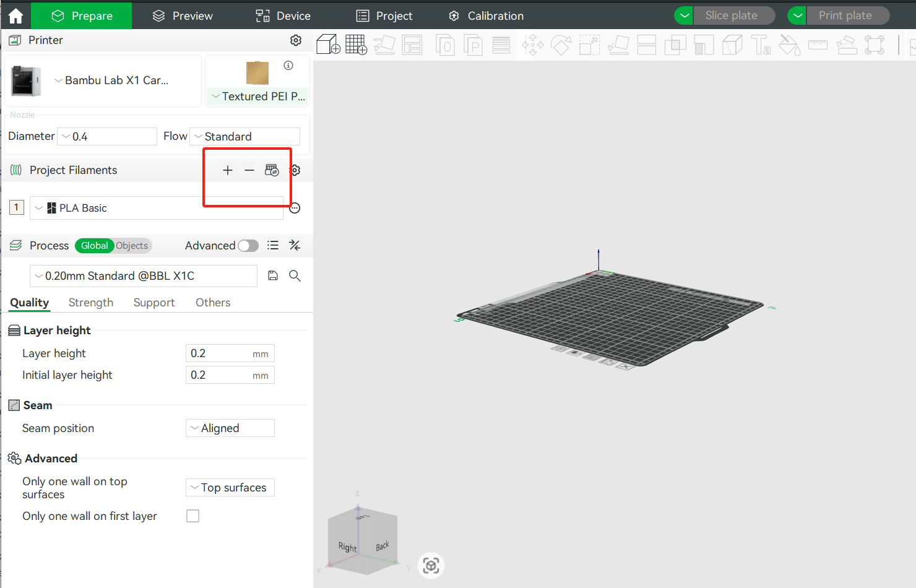Viewport: 916px width, 588px height.
Task: Click the AMS filament sync icon
Action: click(272, 170)
